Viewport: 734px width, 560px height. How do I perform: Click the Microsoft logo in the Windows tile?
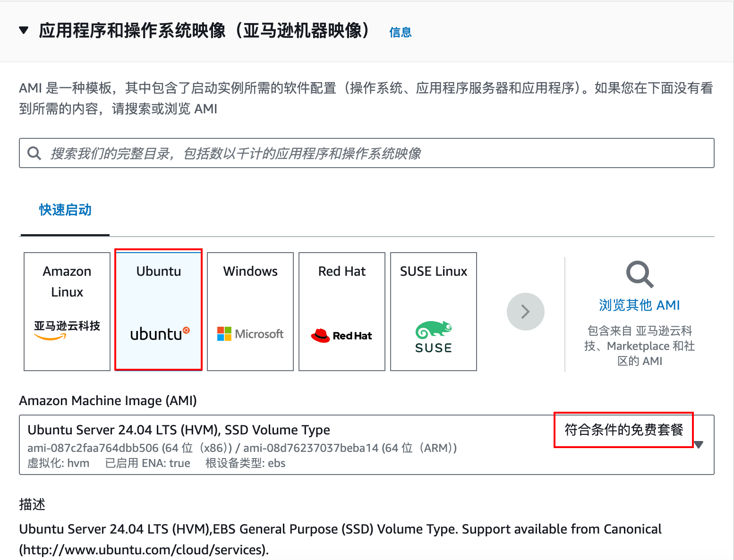pos(250,334)
